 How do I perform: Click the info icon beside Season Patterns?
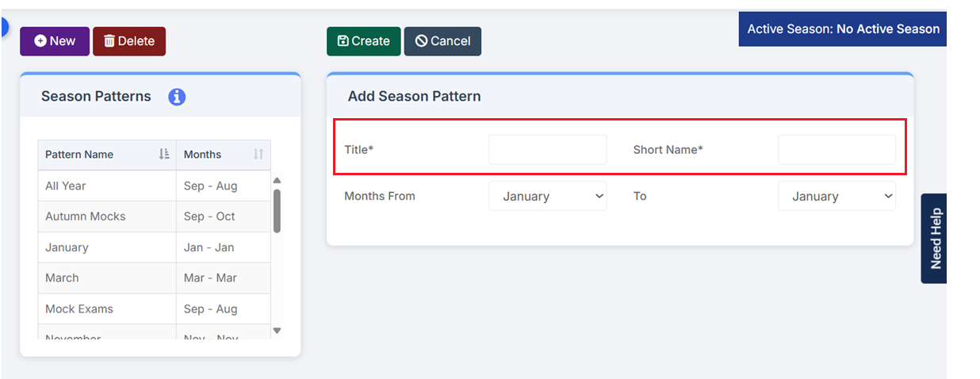(177, 97)
